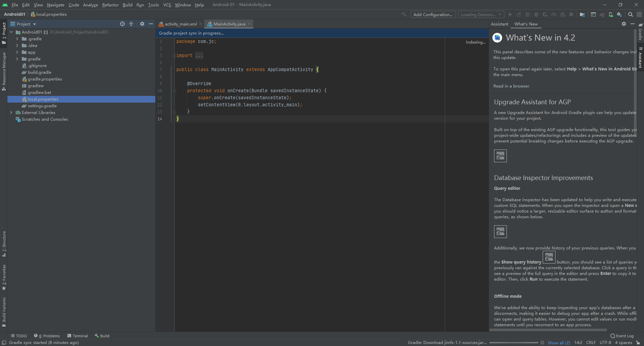Click the Upgrade Assistant image thumbnail
Viewport: 644px width, 346px height.
[x=500, y=156]
